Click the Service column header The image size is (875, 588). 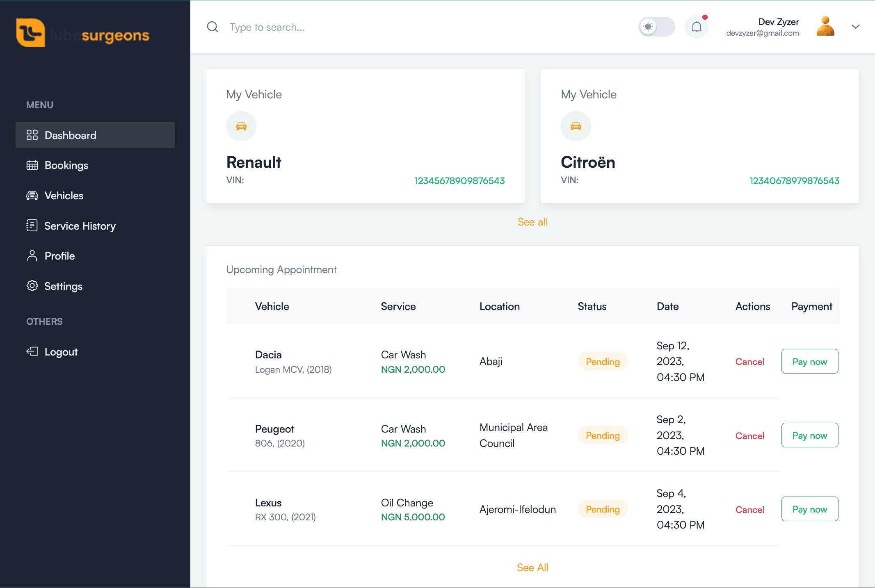coord(398,306)
